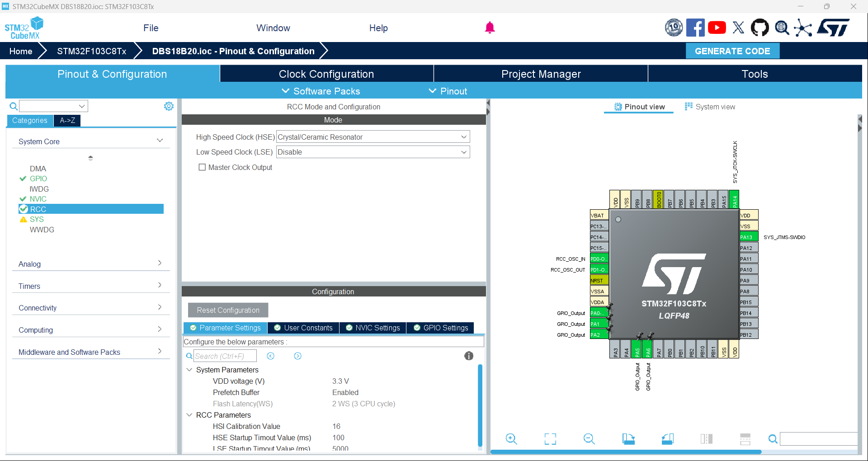Go to previous parameter search result
This screenshot has width=868, height=461.
(270, 356)
